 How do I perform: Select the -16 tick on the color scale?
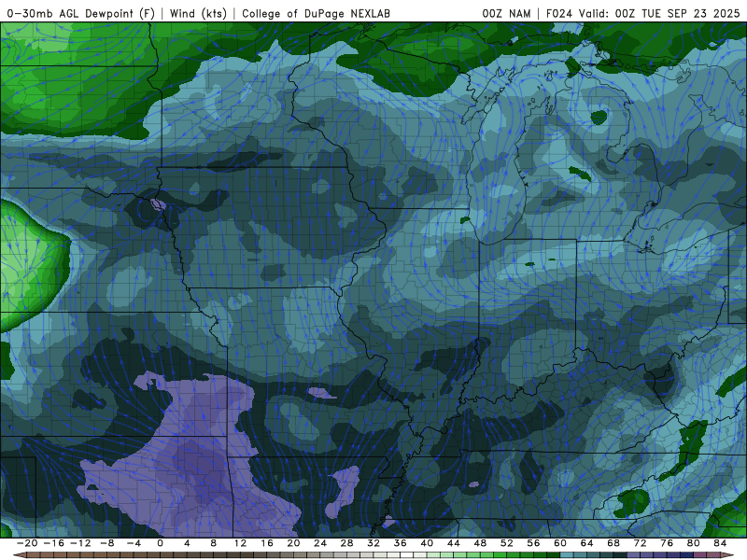click(53, 543)
